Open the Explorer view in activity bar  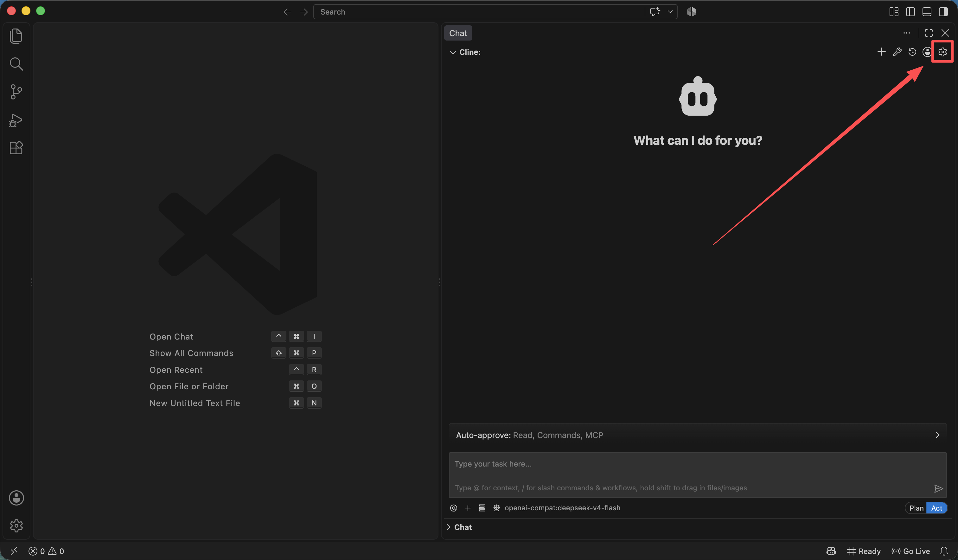point(16,36)
